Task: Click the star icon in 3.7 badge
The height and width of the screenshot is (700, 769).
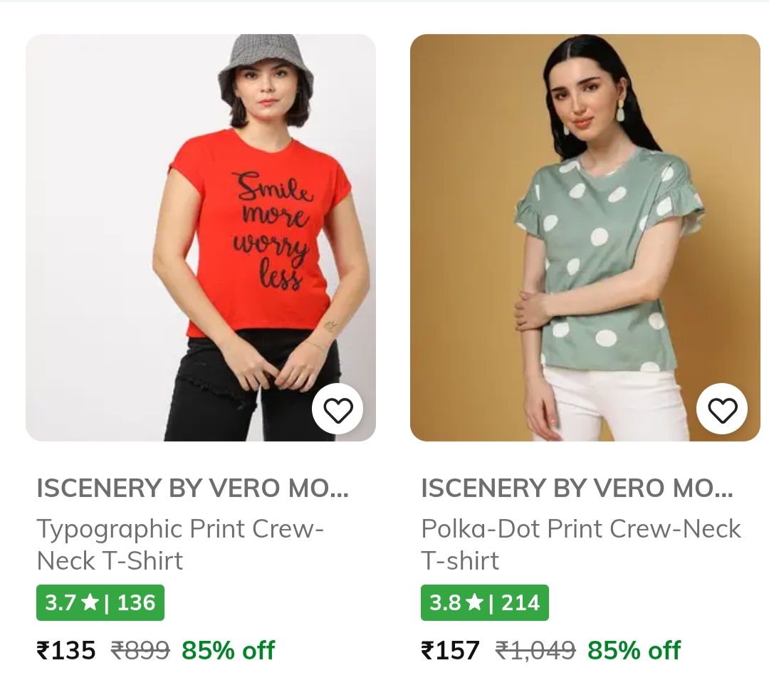Action: click(90, 603)
